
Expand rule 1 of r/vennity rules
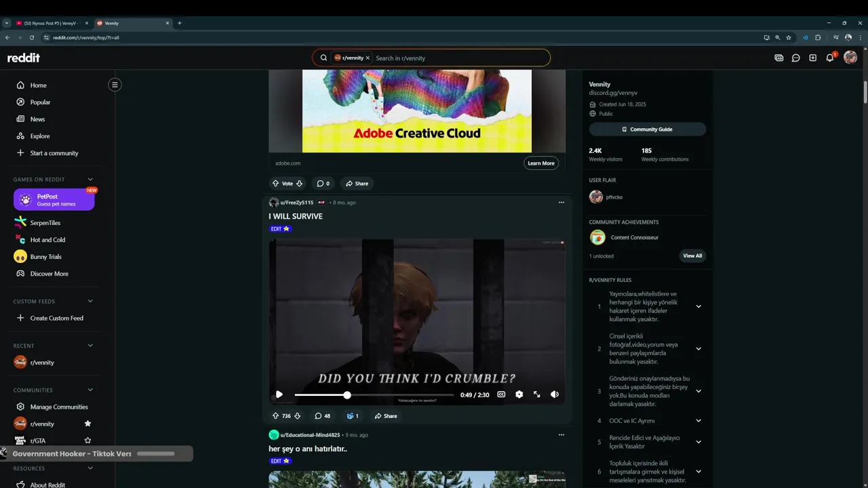(x=698, y=306)
